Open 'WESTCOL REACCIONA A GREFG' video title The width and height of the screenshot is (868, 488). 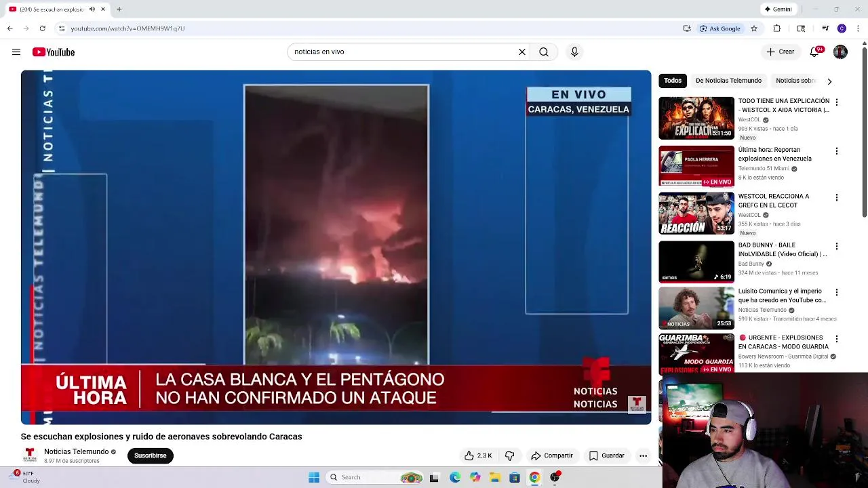[x=774, y=201]
